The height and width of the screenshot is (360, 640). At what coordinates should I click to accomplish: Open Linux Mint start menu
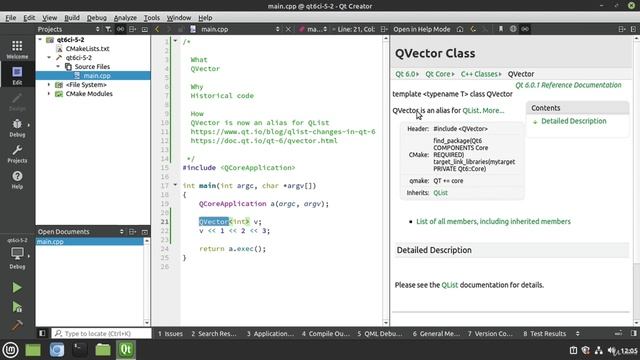[10, 350]
